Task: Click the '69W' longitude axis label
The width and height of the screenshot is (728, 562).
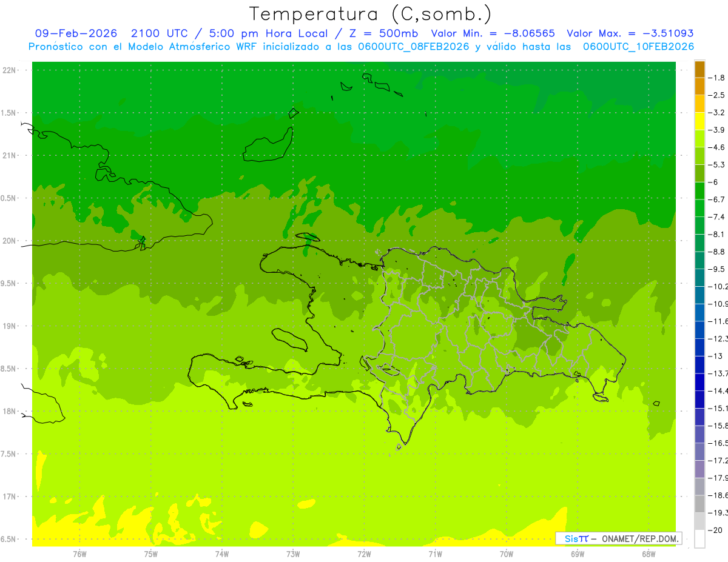Action: click(x=578, y=554)
